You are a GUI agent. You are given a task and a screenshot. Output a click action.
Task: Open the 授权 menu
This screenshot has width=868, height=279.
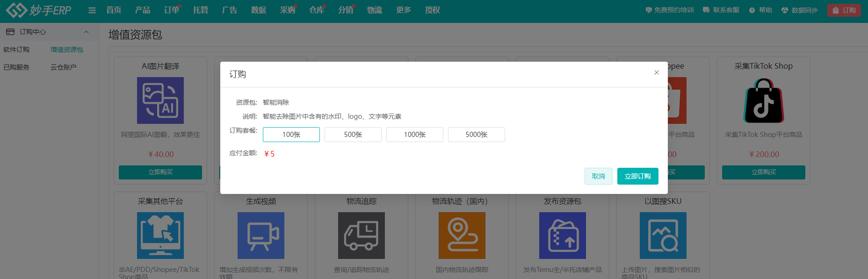click(433, 10)
